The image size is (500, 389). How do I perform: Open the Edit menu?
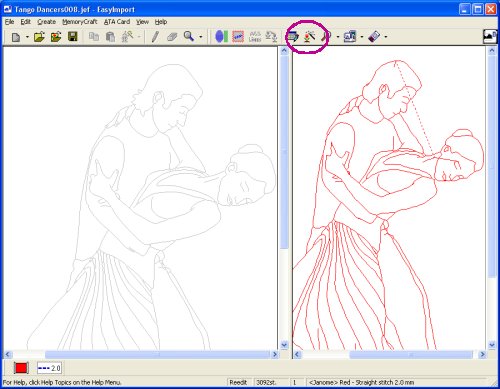pyautogui.click(x=25, y=22)
